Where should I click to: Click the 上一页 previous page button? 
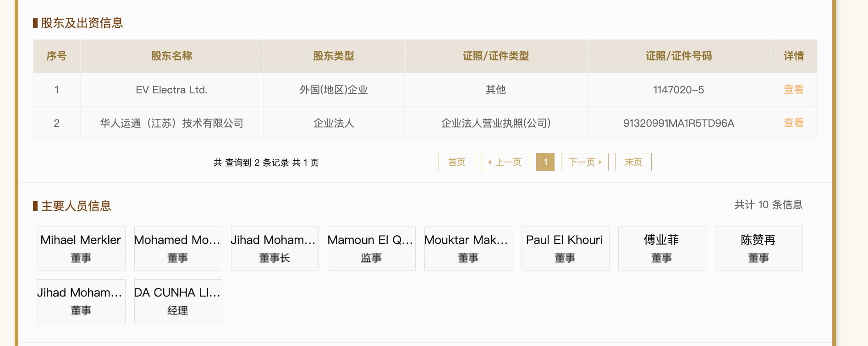(x=505, y=162)
